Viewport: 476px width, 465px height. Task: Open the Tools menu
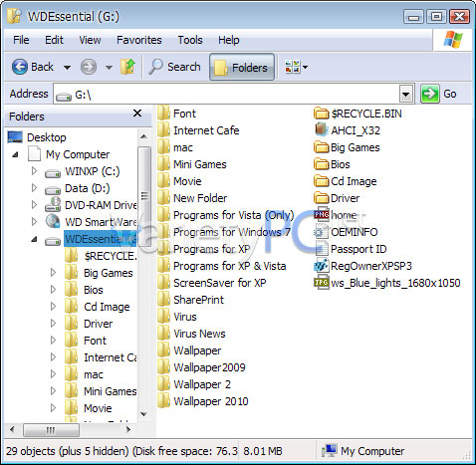point(190,40)
